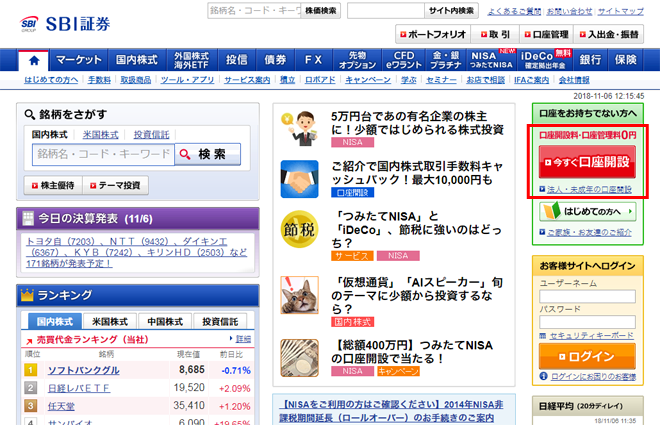
Task: Open the 国内株式 navigation menu
Action: point(137,60)
